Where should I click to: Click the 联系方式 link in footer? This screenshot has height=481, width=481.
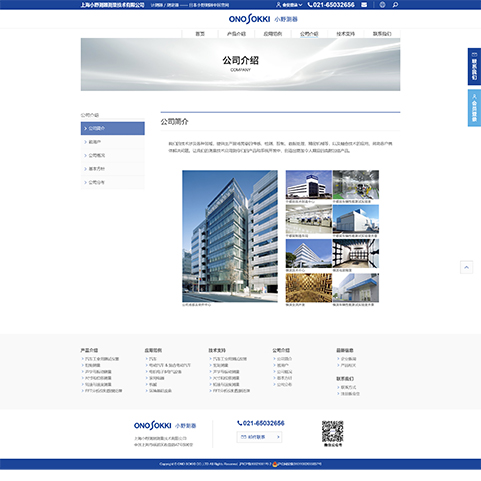click(x=348, y=387)
